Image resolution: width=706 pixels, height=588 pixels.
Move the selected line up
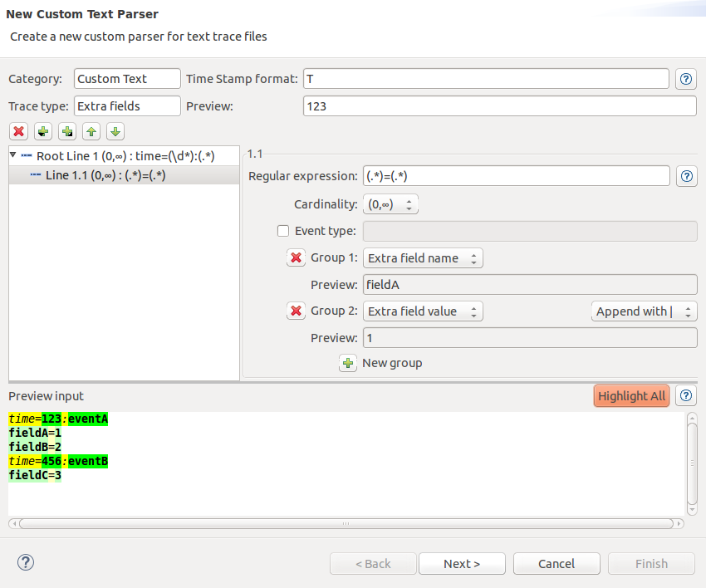91,131
